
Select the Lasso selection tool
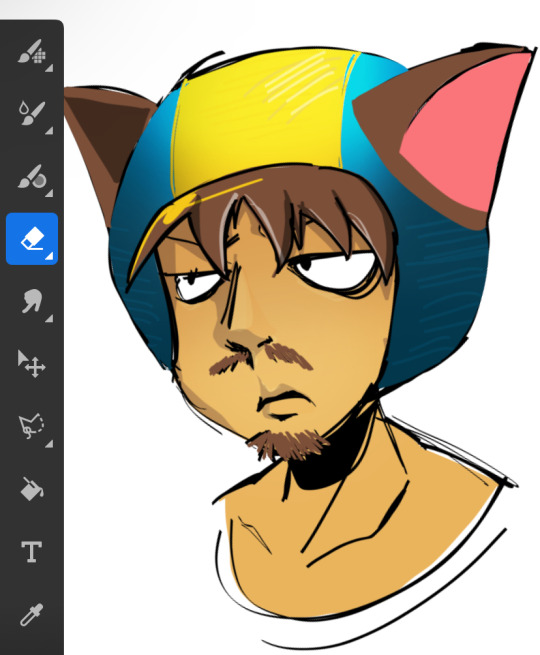(x=32, y=426)
